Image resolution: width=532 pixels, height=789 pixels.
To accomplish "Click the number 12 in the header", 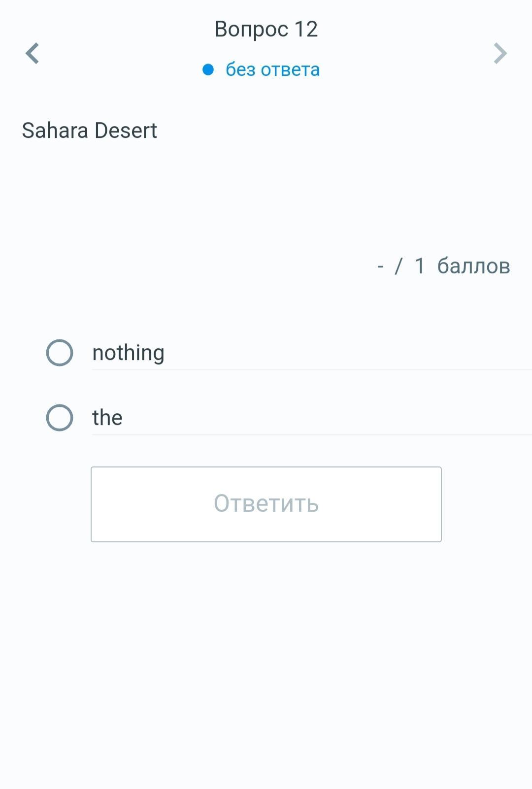I will 306,29.
